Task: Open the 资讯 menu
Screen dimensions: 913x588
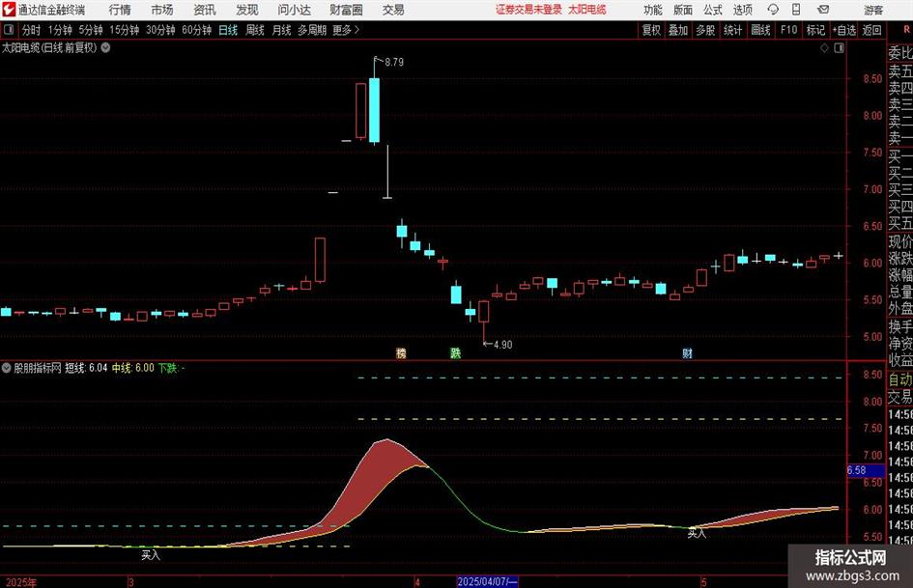Action: 205,10
